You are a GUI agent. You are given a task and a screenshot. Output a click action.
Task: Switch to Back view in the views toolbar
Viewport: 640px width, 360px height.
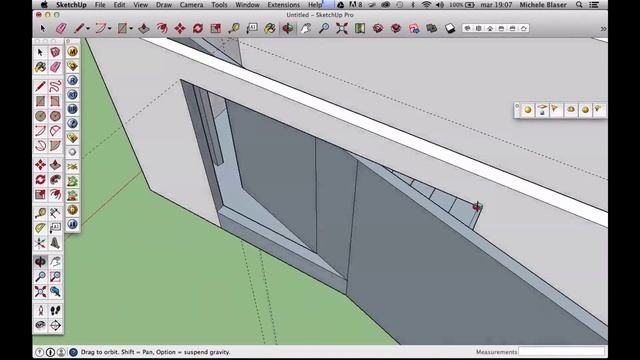pos(513,28)
